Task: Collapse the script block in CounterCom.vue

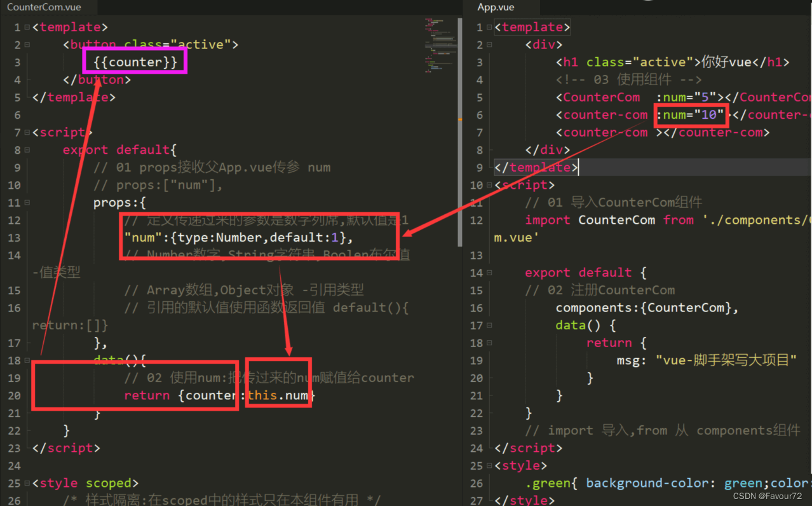Action: [27, 132]
